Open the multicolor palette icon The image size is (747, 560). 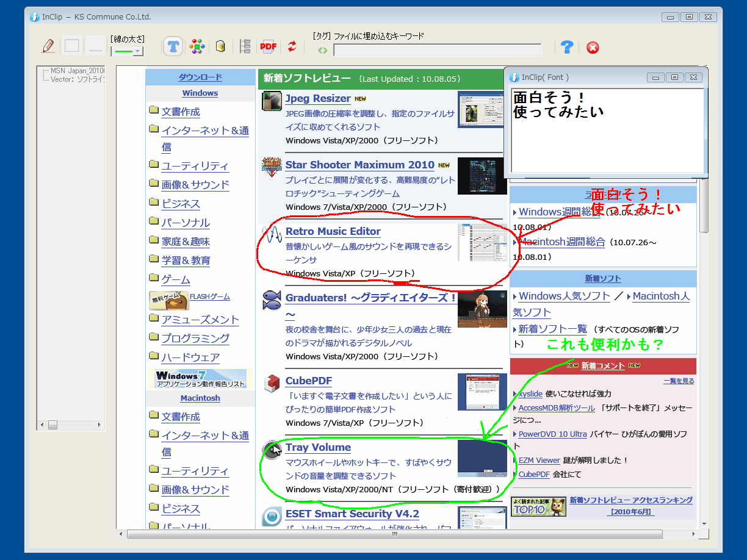click(x=197, y=46)
